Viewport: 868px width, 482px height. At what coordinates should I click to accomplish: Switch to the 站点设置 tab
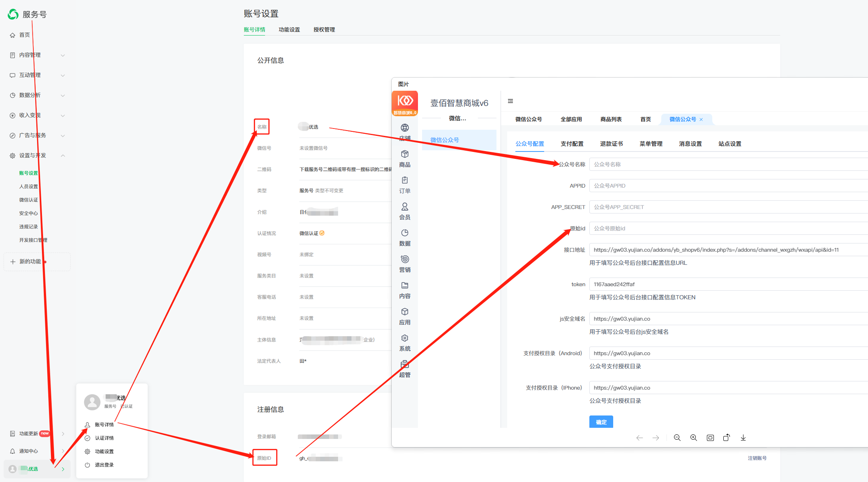pos(730,144)
